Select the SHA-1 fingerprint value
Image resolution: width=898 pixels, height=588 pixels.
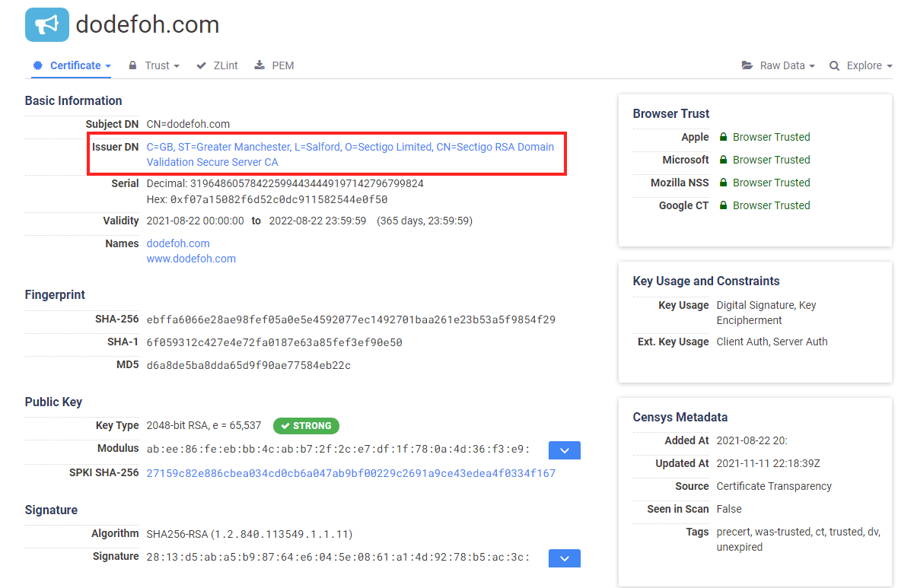tap(274, 342)
